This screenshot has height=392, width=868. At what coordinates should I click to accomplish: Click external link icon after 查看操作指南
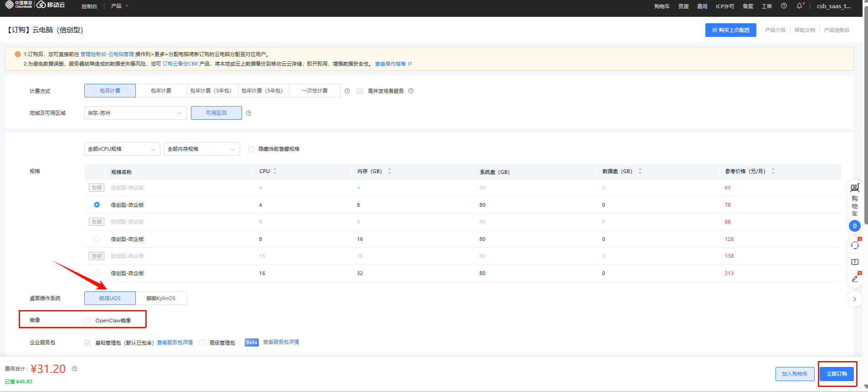410,64
